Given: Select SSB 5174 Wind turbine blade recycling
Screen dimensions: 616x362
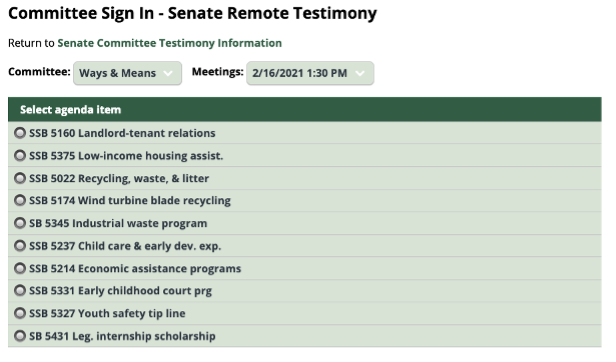Looking at the screenshot, I should click(x=20, y=200).
